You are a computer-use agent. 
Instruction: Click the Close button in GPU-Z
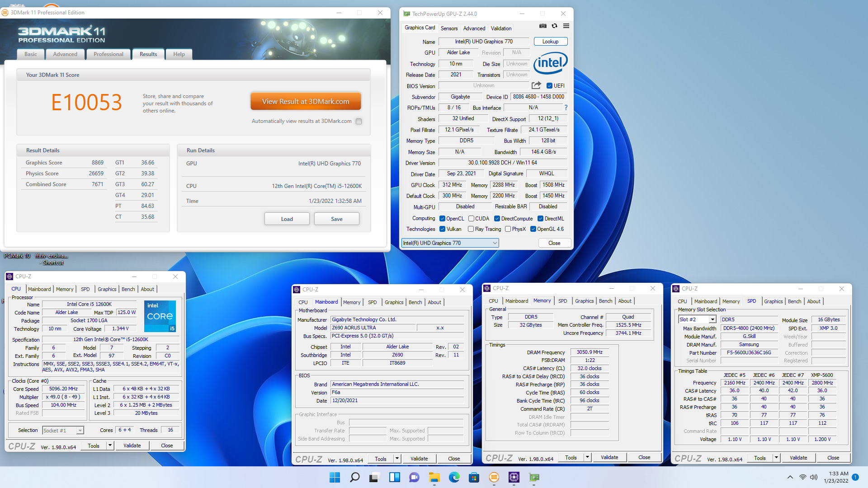click(554, 243)
